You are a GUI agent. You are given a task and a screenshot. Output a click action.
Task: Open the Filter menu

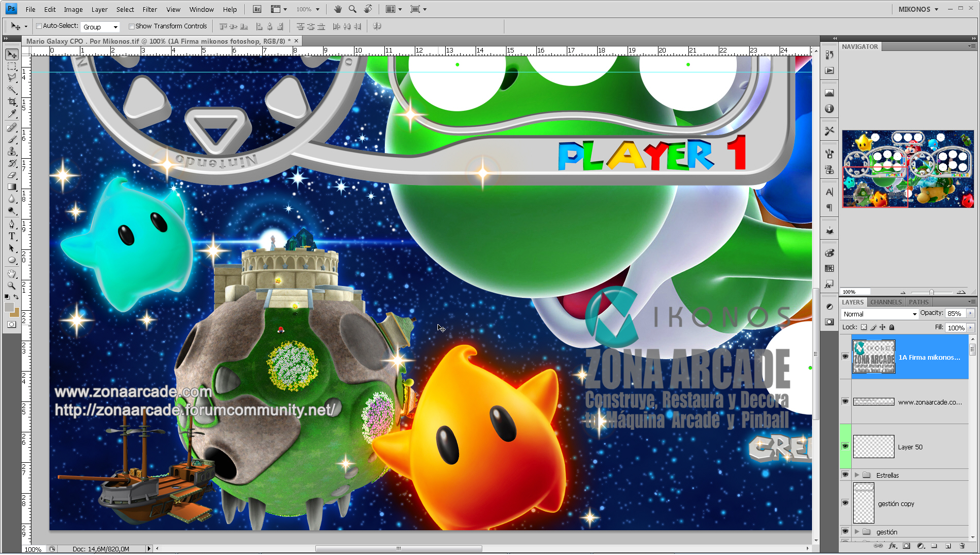(150, 9)
